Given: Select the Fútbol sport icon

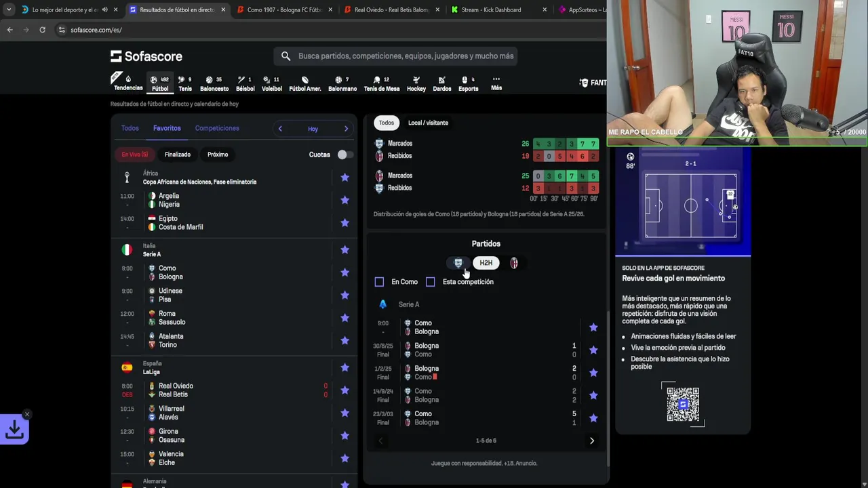Looking at the screenshot, I should tap(160, 83).
